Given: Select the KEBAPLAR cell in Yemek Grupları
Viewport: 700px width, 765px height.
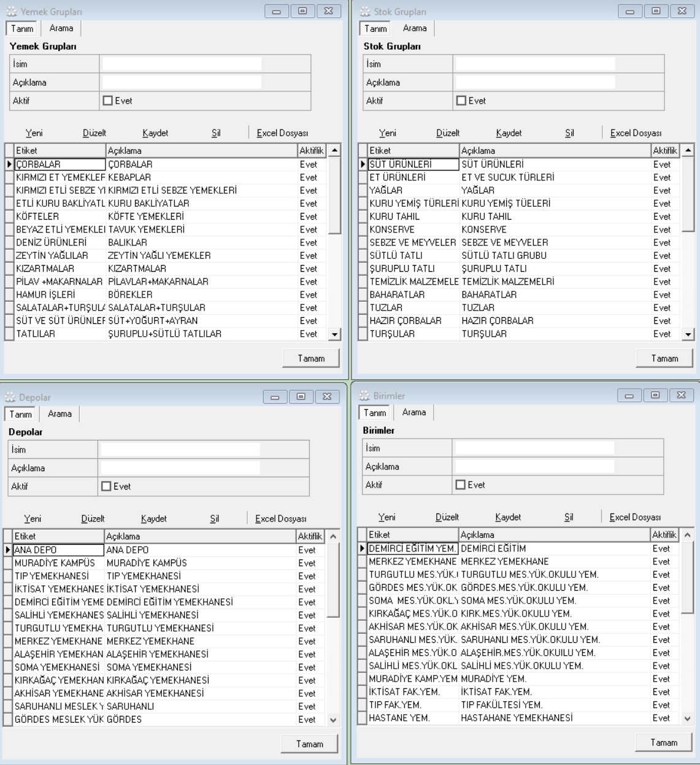Looking at the screenshot, I should point(202,177).
